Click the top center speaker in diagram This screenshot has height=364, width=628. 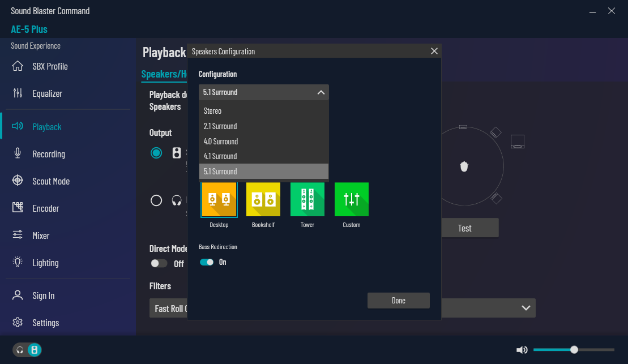point(463,127)
